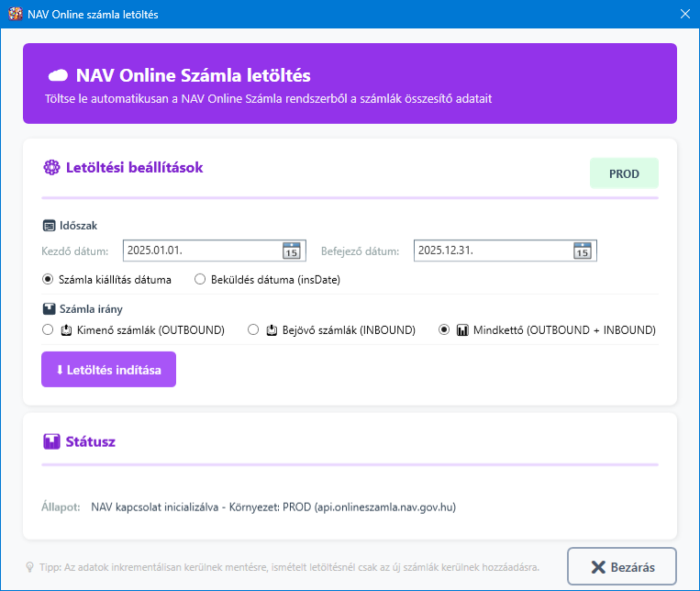
Task: Click the Státusz section icon
Action: pos(51,441)
